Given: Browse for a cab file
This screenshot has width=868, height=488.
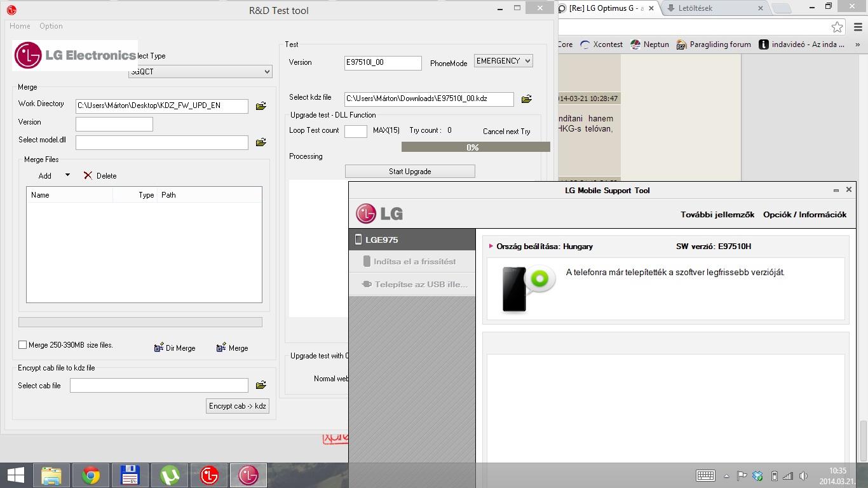Looking at the screenshot, I should (261, 385).
